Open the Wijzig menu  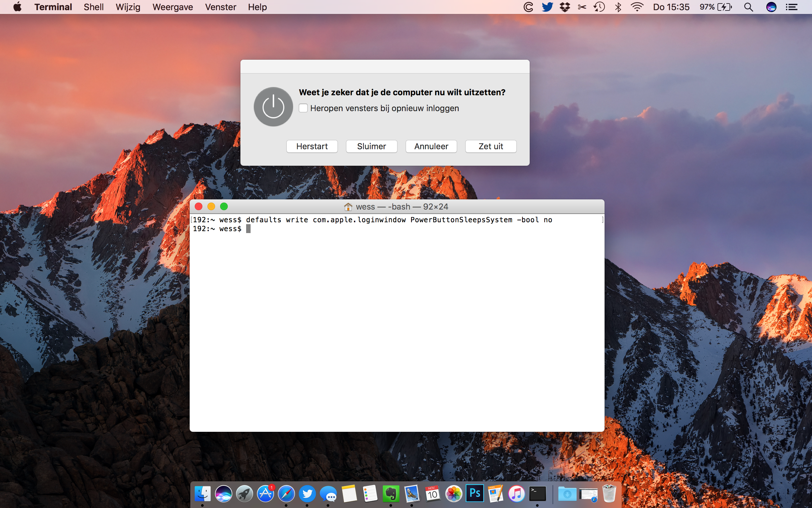[128, 7]
